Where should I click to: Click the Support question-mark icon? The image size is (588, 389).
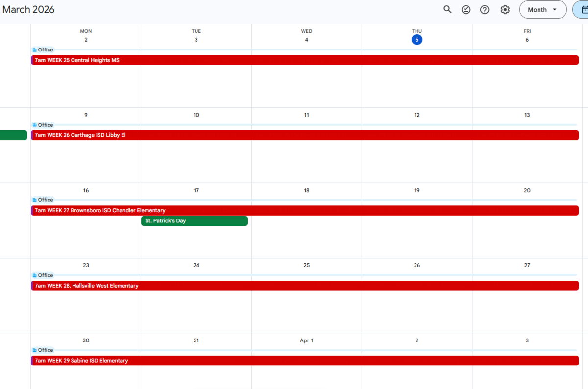pyautogui.click(x=485, y=9)
